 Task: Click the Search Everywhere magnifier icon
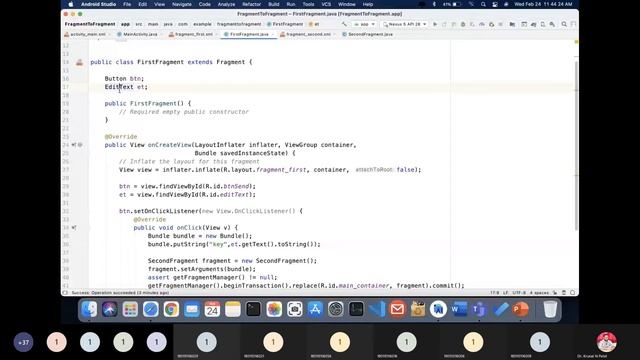pyautogui.click(x=564, y=24)
